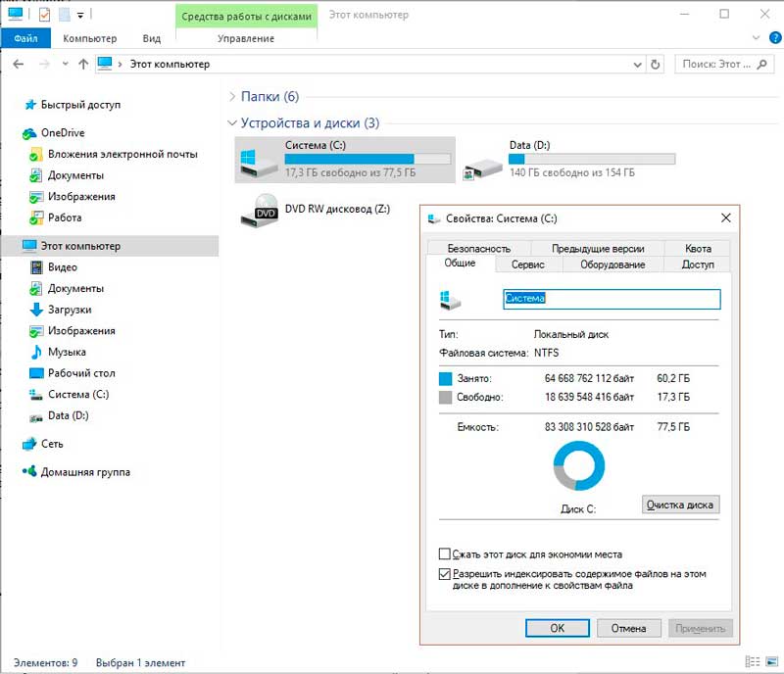Click the Очистка диска button

[681, 505]
